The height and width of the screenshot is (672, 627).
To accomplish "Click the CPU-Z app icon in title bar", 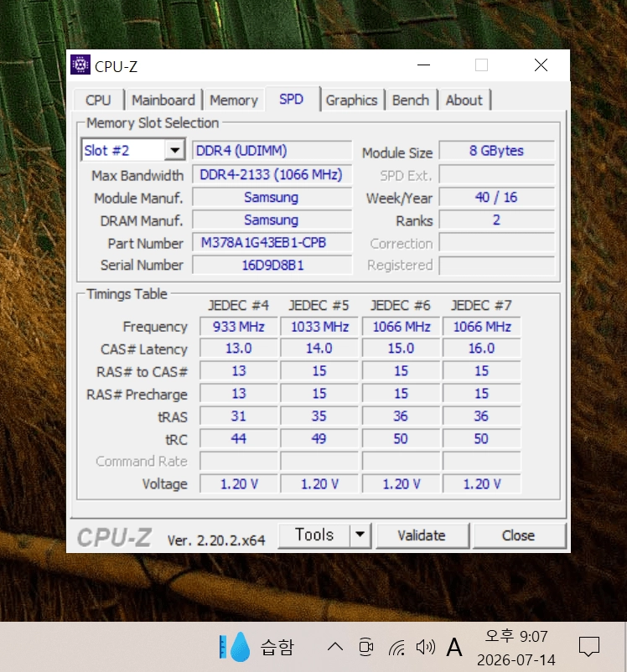I will click(80, 65).
